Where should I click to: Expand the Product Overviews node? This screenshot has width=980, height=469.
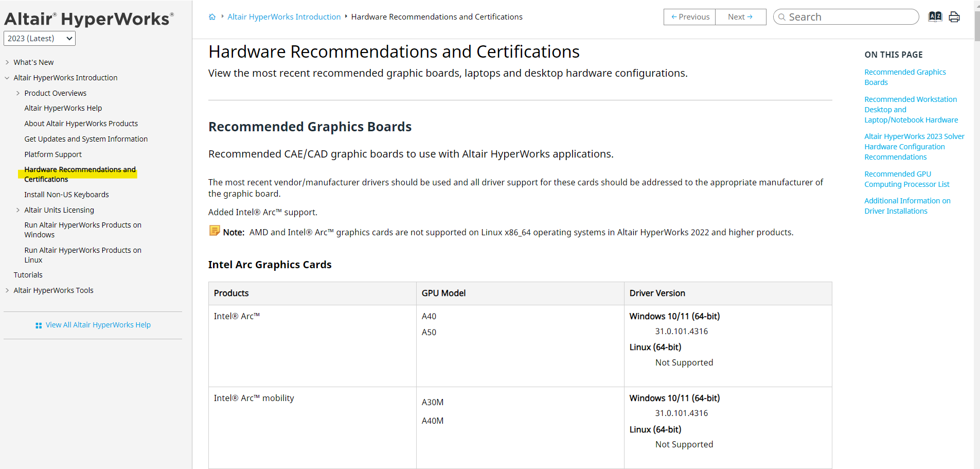pyautogui.click(x=18, y=93)
